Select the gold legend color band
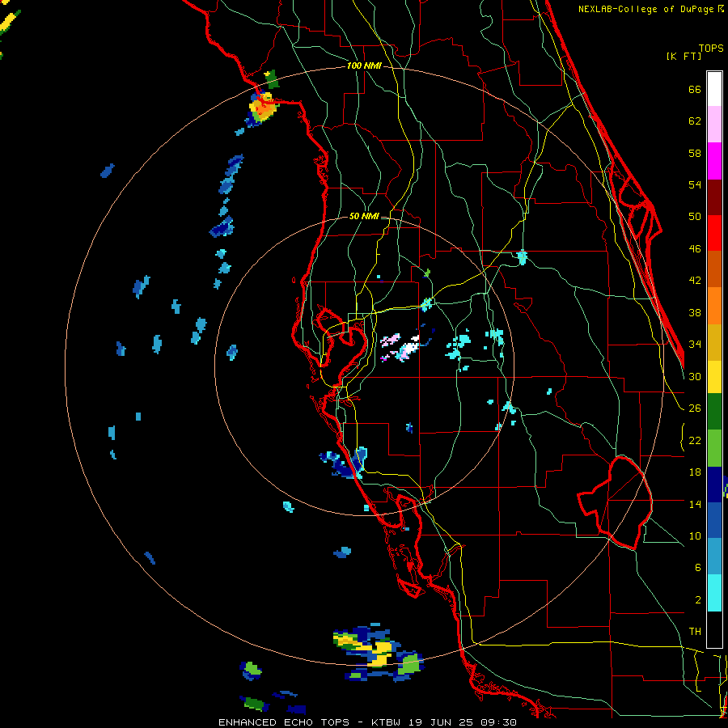Screen dimensions: 728x728 [x=714, y=343]
